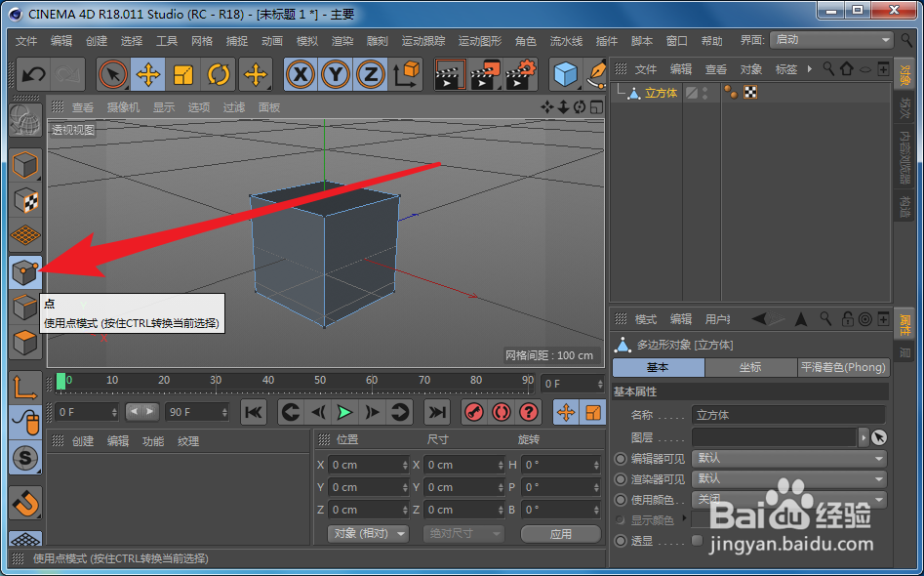Open the 使用颜色 dropdown

tap(789, 499)
